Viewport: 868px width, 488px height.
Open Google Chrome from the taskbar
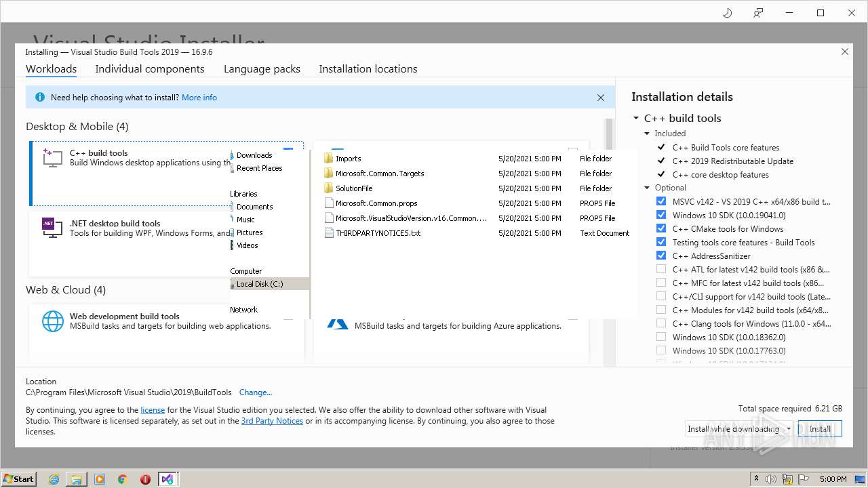click(123, 479)
